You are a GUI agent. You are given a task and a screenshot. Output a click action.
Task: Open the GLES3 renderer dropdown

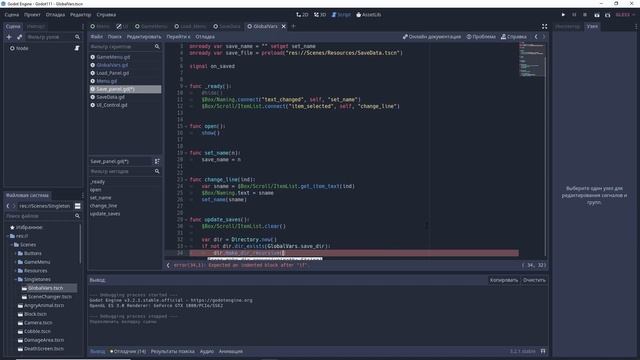pos(624,15)
